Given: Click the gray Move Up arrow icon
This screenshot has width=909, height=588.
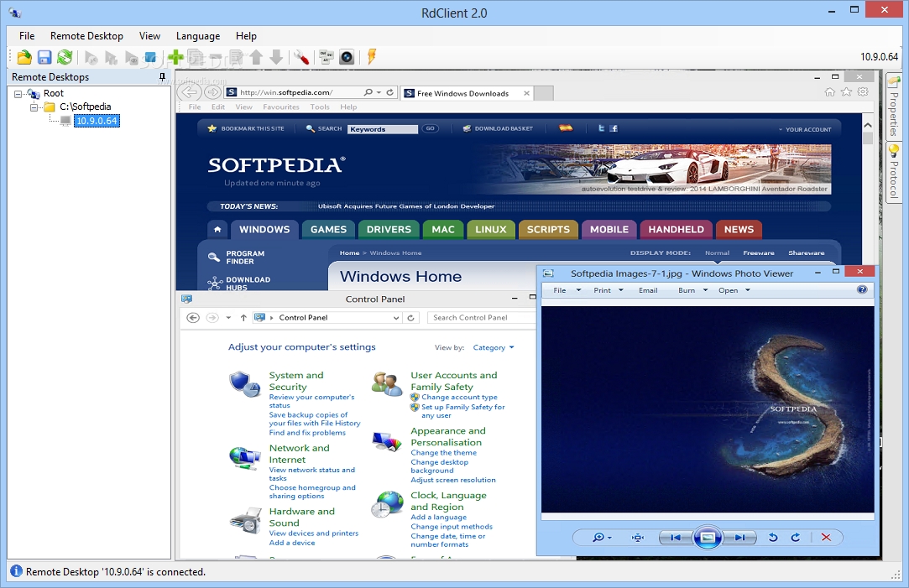Looking at the screenshot, I should 256,57.
